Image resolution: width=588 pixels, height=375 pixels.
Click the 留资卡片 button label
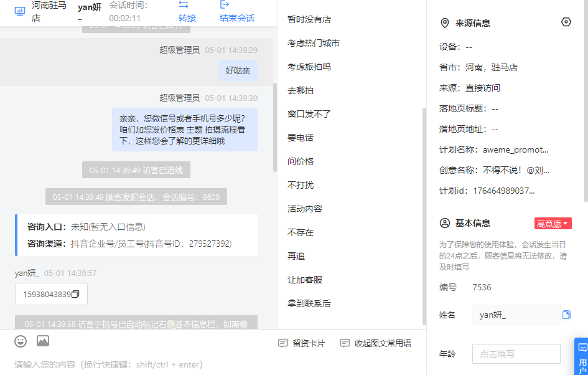309,343
